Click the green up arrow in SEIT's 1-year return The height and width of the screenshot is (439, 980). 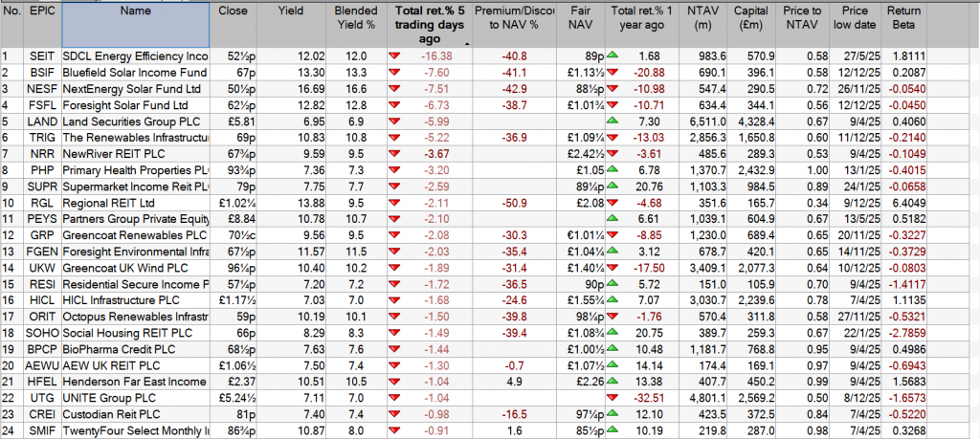tap(612, 57)
